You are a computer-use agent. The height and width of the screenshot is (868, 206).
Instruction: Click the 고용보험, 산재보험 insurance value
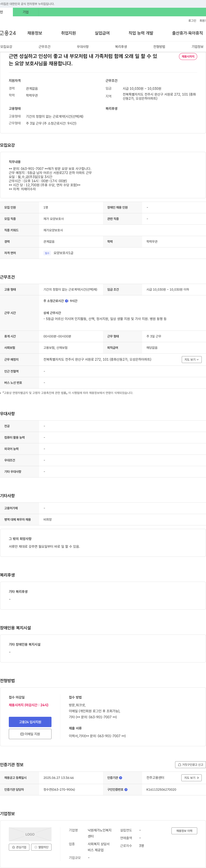[x=56, y=347]
